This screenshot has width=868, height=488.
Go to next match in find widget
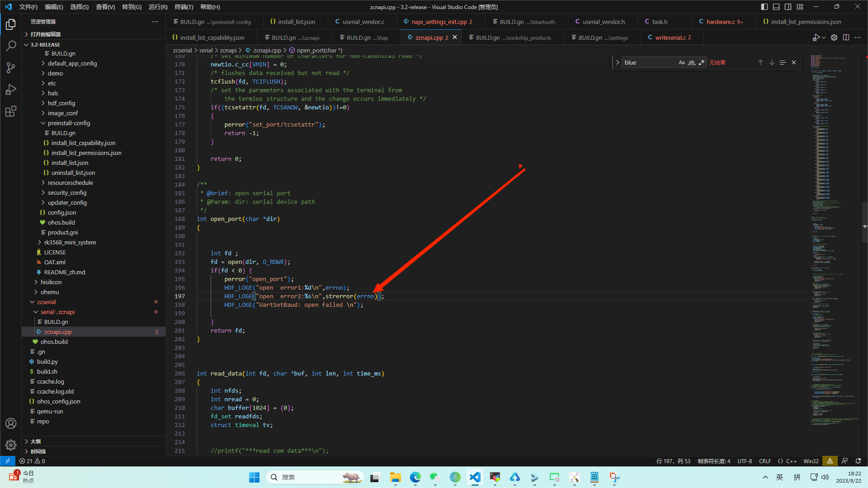click(x=772, y=62)
